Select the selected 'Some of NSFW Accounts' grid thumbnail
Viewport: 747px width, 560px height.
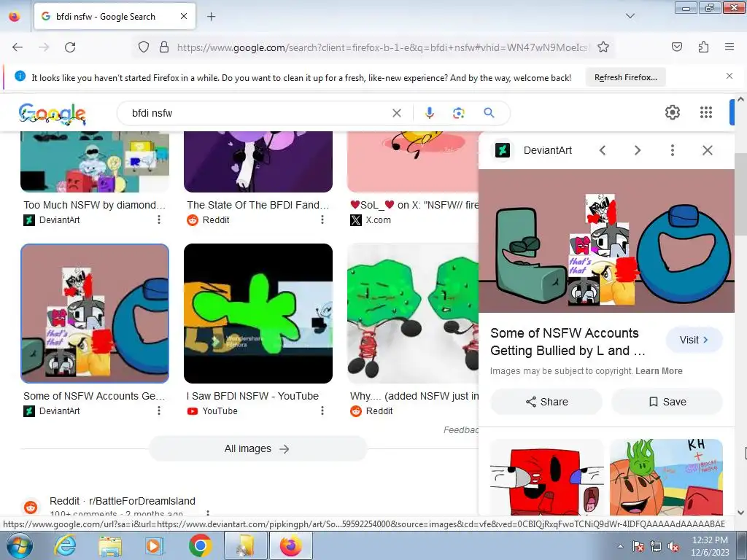[x=95, y=314]
